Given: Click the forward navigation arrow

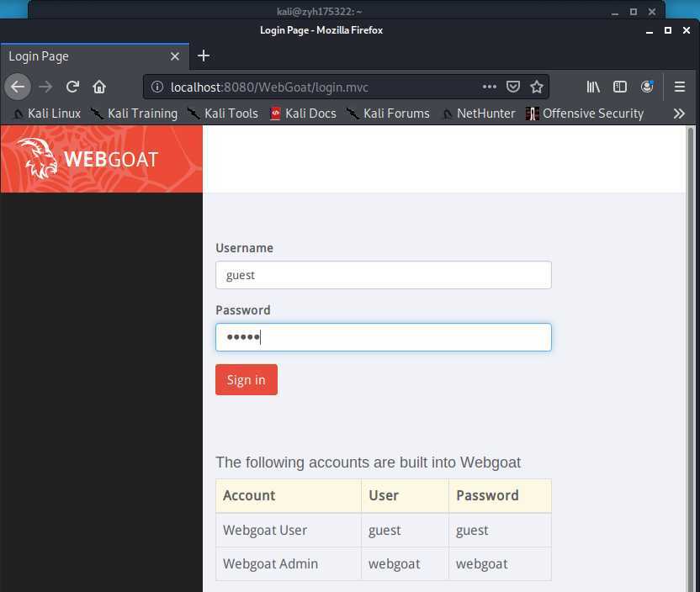Looking at the screenshot, I should coord(45,87).
